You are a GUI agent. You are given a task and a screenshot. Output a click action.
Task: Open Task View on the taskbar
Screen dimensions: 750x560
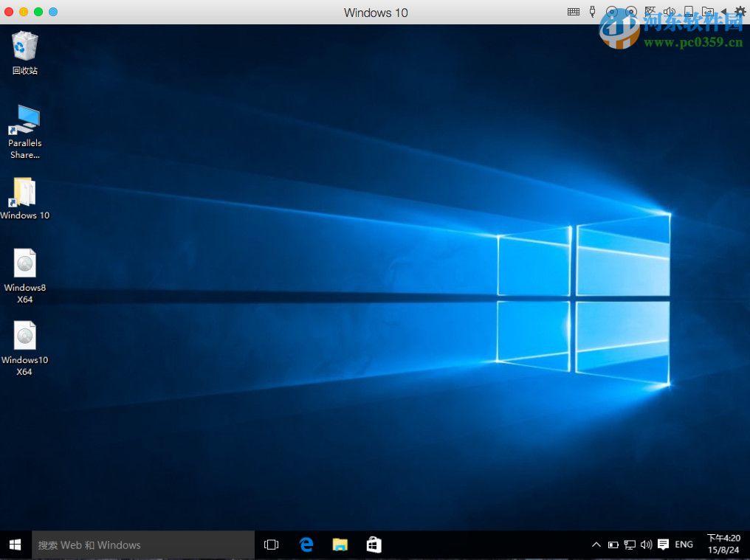[271, 545]
